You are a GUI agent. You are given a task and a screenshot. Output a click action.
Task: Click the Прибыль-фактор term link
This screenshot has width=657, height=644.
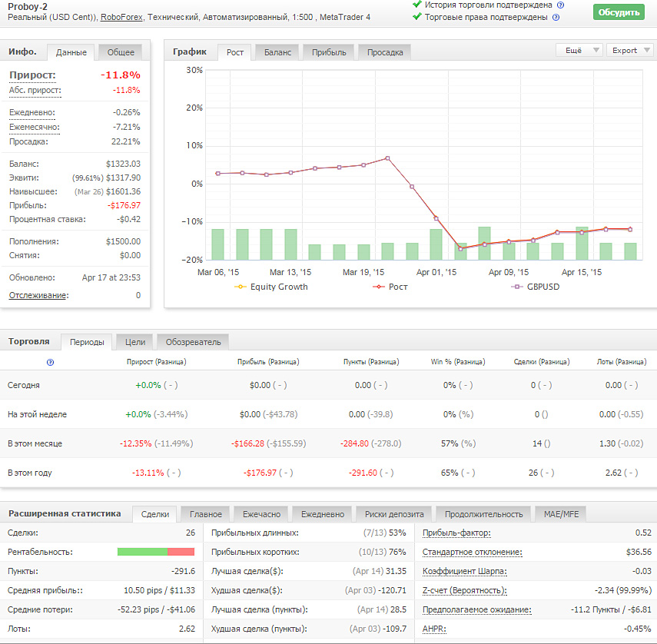coord(456,533)
